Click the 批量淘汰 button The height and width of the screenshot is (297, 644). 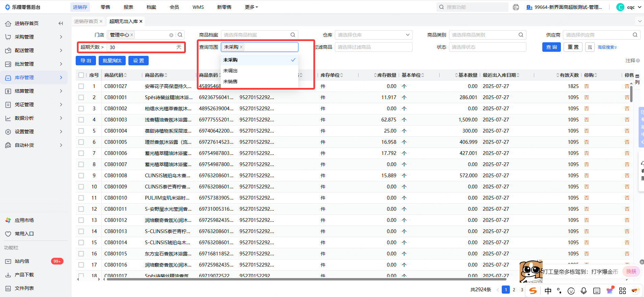click(112, 61)
